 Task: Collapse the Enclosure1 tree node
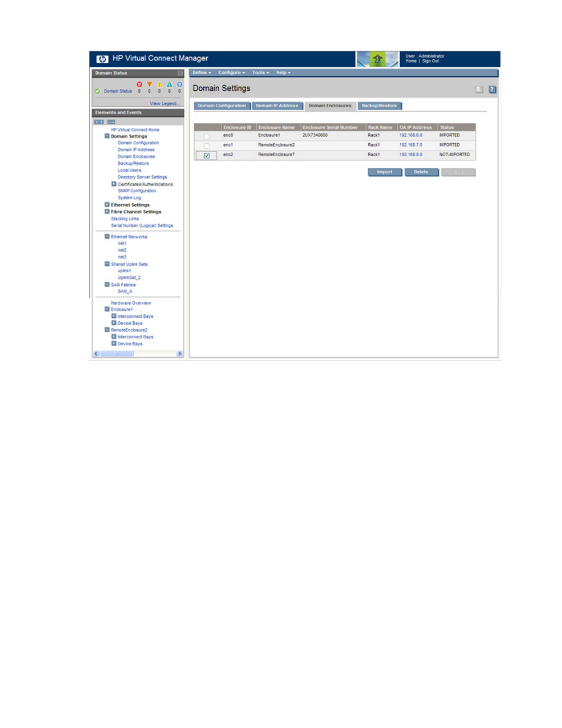click(x=107, y=309)
